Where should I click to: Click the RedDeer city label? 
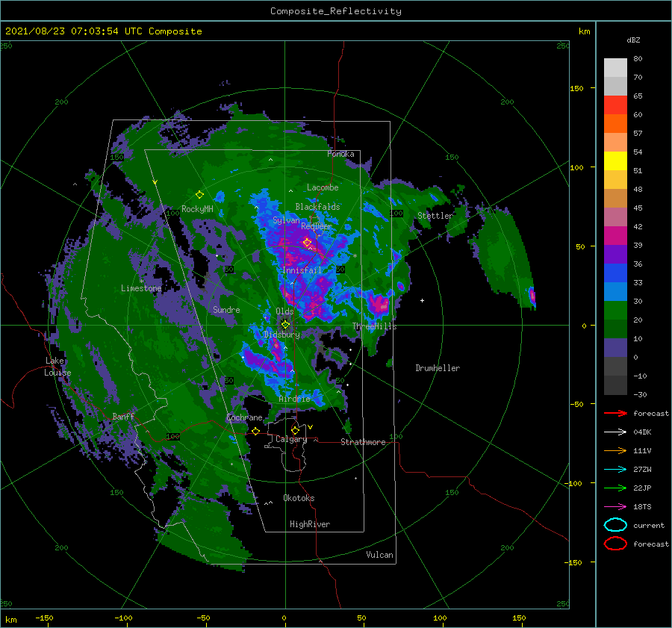317,226
